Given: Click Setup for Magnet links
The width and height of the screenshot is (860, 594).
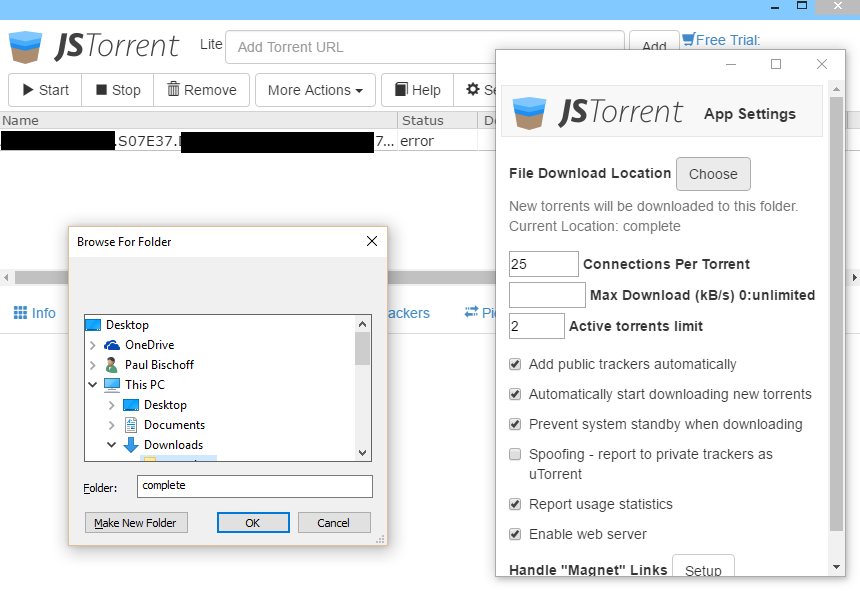Looking at the screenshot, I should click(x=703, y=567).
